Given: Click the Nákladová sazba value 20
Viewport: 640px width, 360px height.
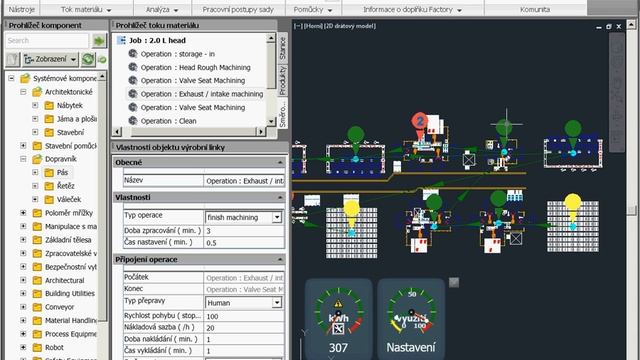Looking at the screenshot, I should (x=244, y=328).
